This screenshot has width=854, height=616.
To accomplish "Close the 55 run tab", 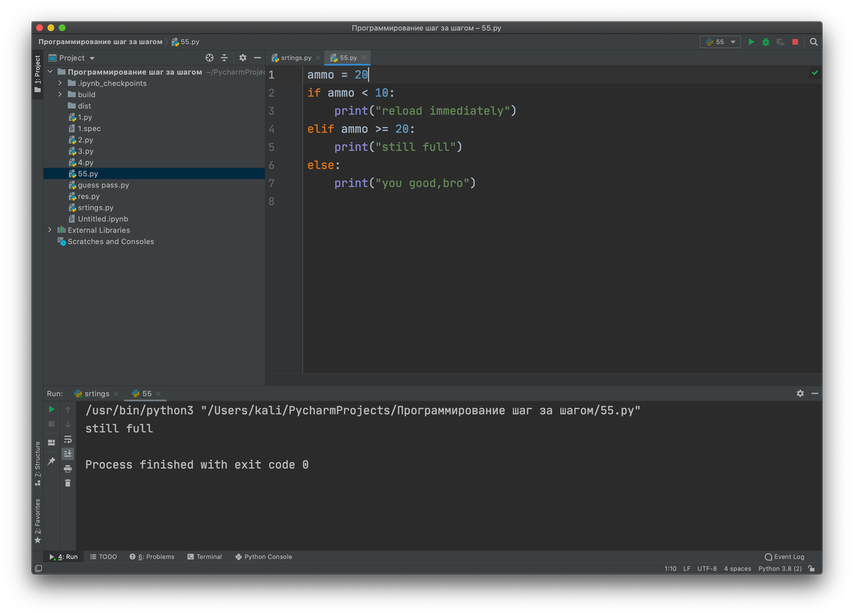I will [158, 393].
